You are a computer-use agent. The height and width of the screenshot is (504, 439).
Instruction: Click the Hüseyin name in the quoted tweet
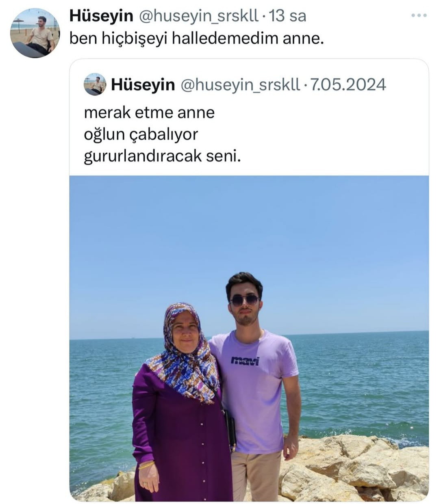(143, 84)
